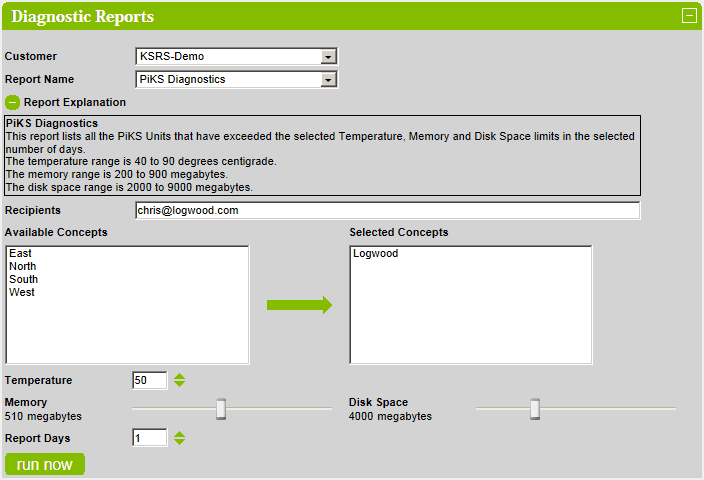This screenshot has width=704, height=480.
Task: Select South in Available Concepts
Action: [x=23, y=280]
